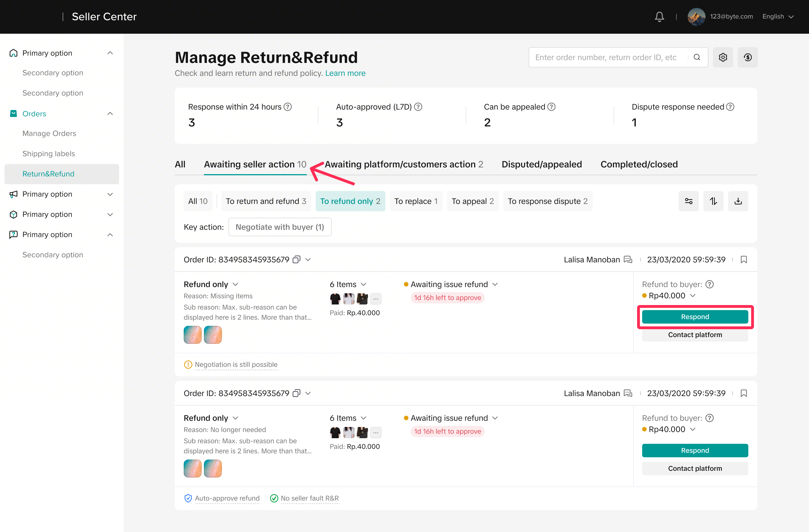809x532 pixels.
Task: Click Contact platform in No longer needed order
Action: point(695,469)
